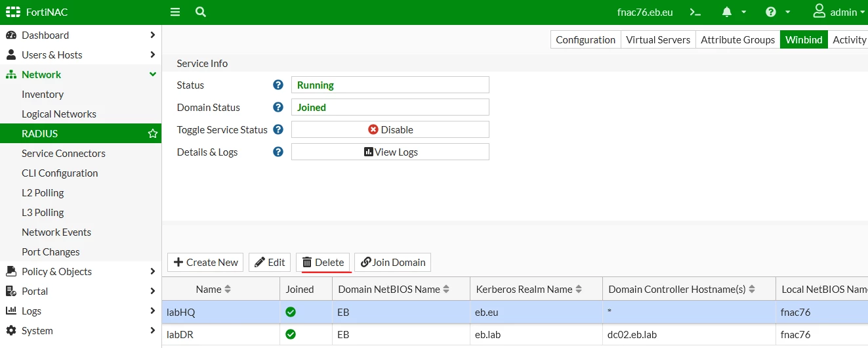Expand the Dashboard menu chevron
This screenshot has height=348, width=868.
point(152,35)
